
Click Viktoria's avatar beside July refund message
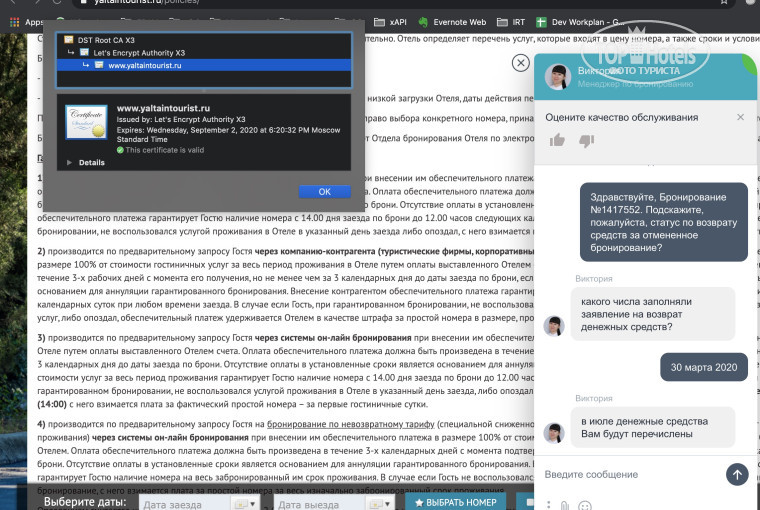point(554,432)
